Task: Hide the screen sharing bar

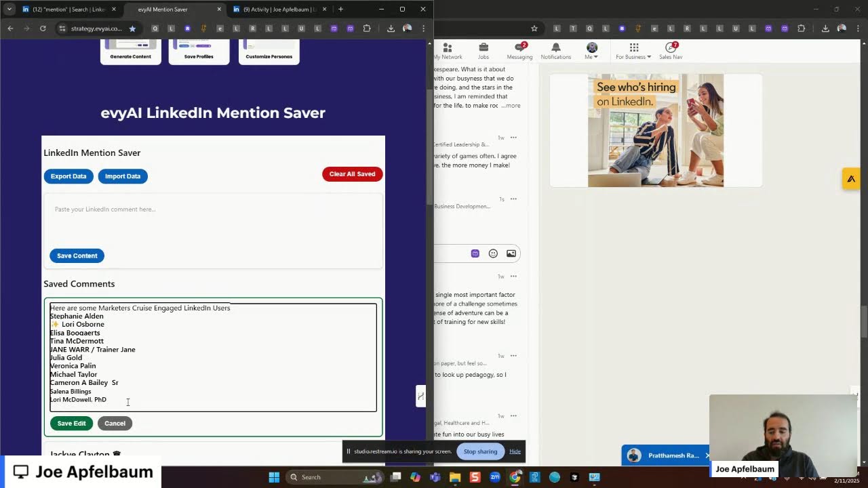Action: [x=515, y=451]
